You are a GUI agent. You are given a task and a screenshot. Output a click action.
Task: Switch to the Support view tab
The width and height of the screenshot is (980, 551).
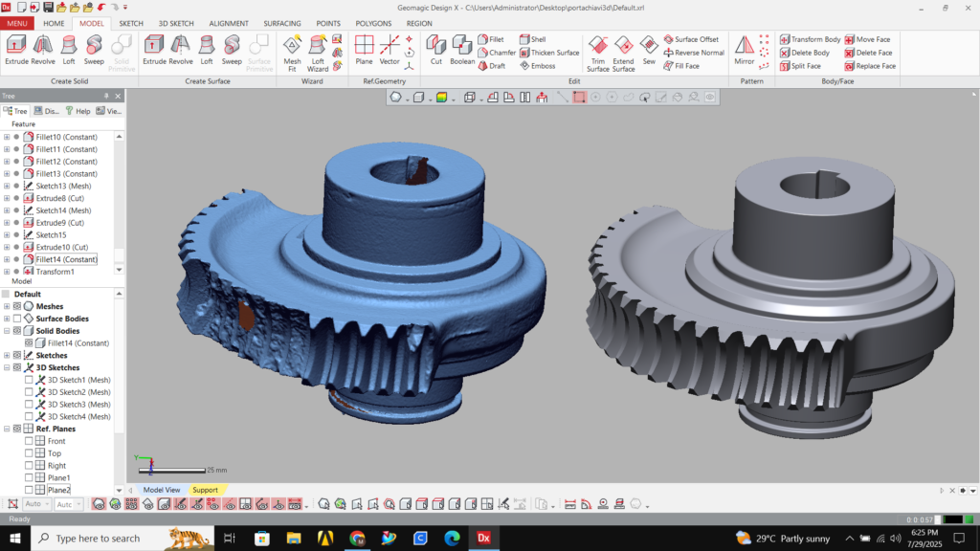(205, 490)
